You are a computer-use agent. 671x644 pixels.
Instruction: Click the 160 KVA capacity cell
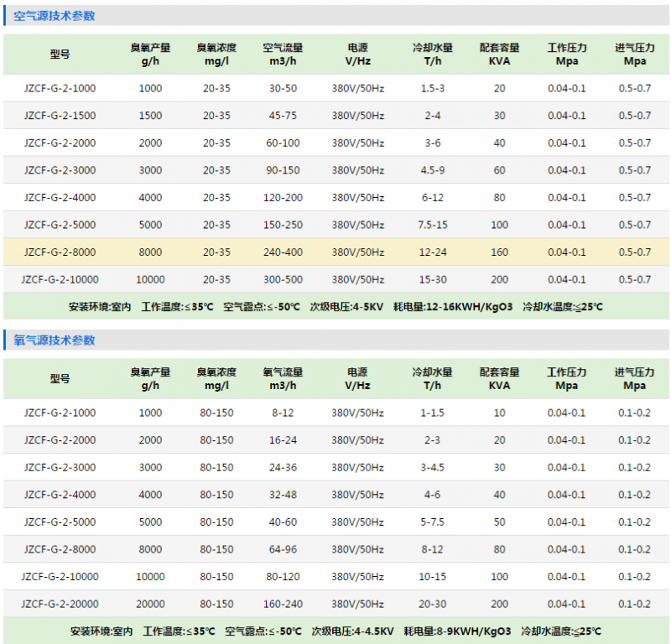500,252
